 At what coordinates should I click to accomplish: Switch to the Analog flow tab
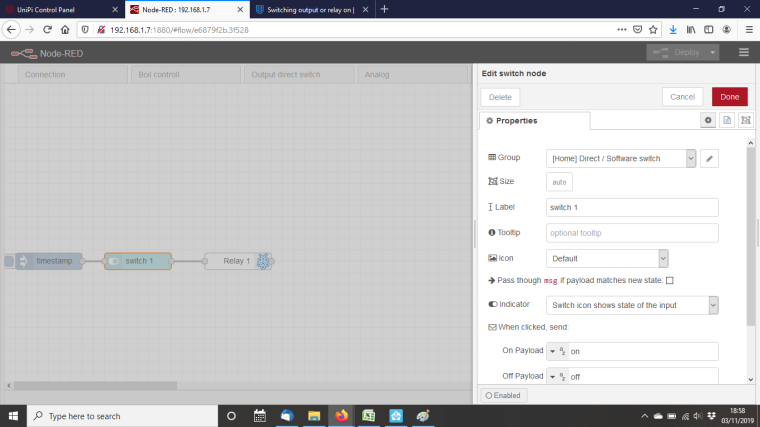[413, 75]
